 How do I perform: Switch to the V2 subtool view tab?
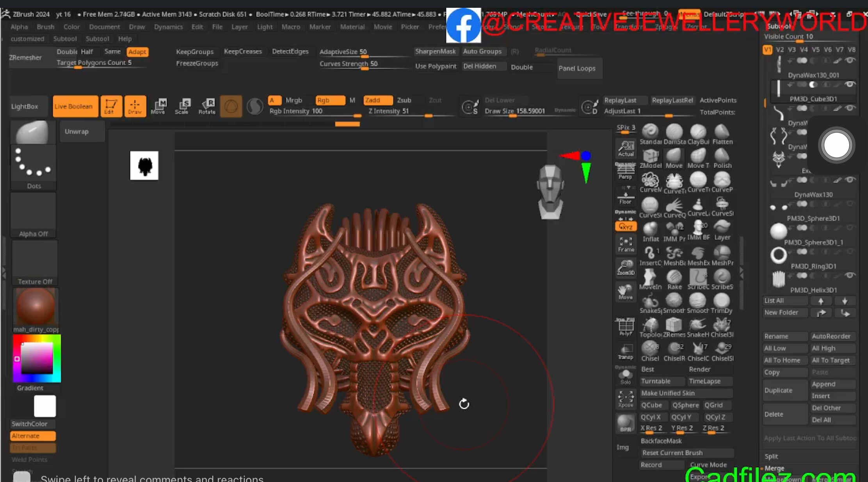(x=779, y=50)
